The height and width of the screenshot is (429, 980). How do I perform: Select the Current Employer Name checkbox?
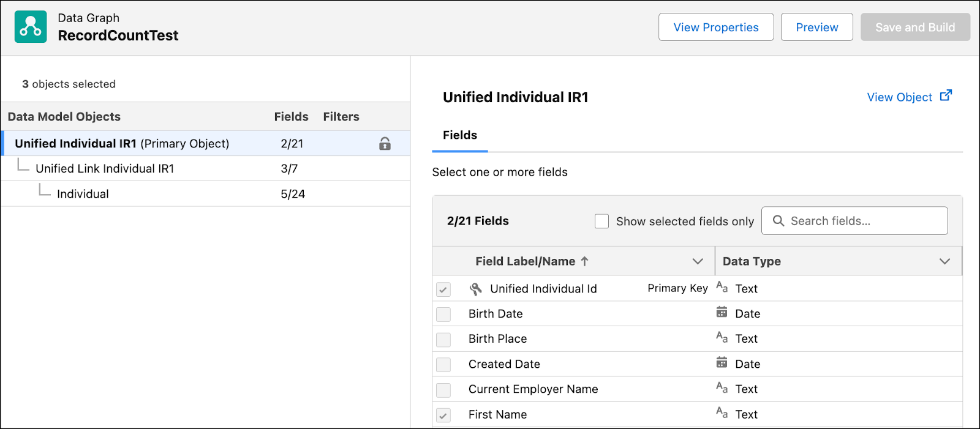point(443,390)
